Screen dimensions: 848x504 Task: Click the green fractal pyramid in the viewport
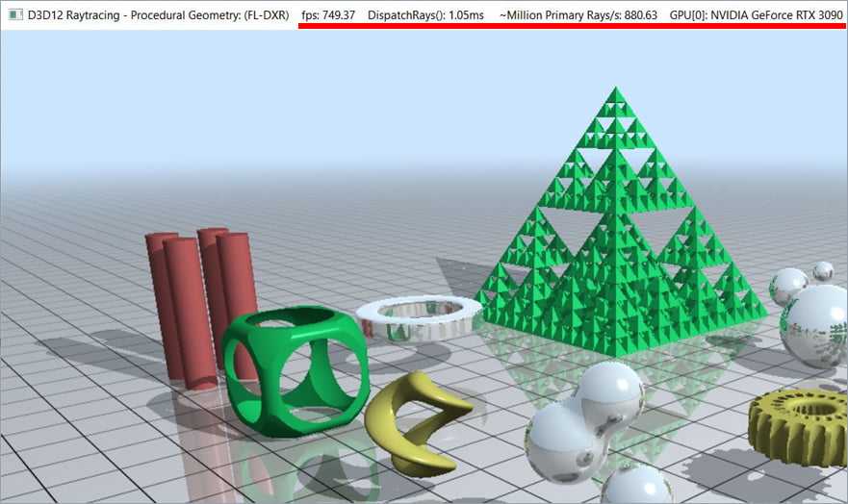[620, 222]
